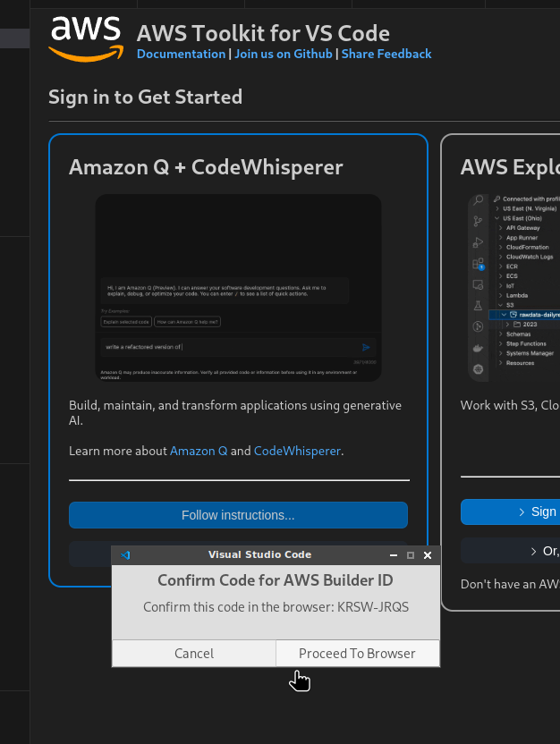The width and height of the screenshot is (560, 744).
Task: Open the CodeWhisperer learn more link
Action: (297, 451)
